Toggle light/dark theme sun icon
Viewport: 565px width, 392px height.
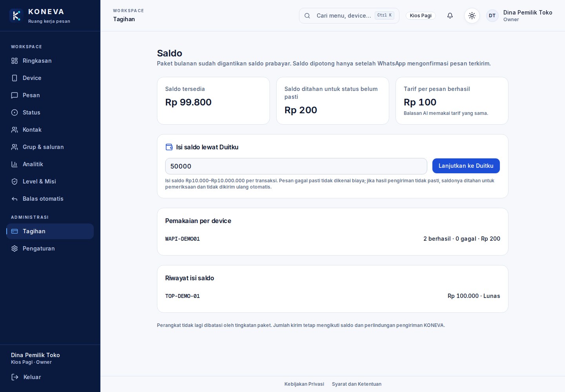tap(472, 16)
